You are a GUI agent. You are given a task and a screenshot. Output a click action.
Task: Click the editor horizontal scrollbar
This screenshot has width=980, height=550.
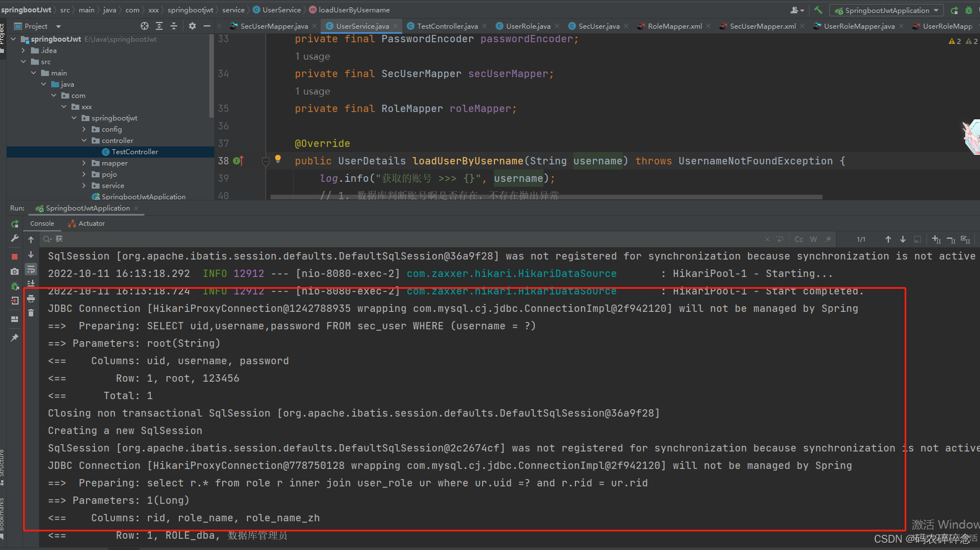pos(546,197)
